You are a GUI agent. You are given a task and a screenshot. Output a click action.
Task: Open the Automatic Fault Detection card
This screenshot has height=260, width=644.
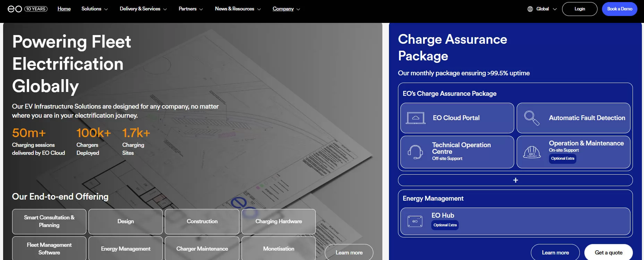tap(574, 118)
